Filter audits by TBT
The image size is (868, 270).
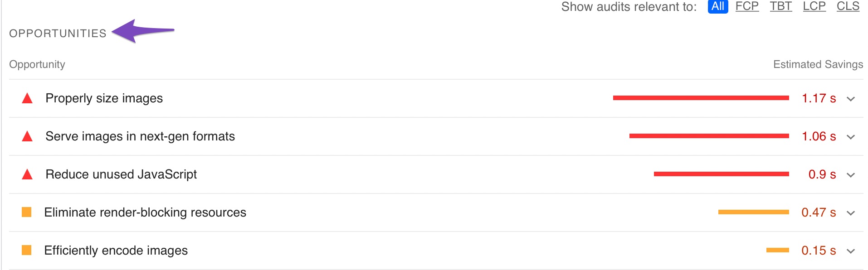click(x=780, y=6)
